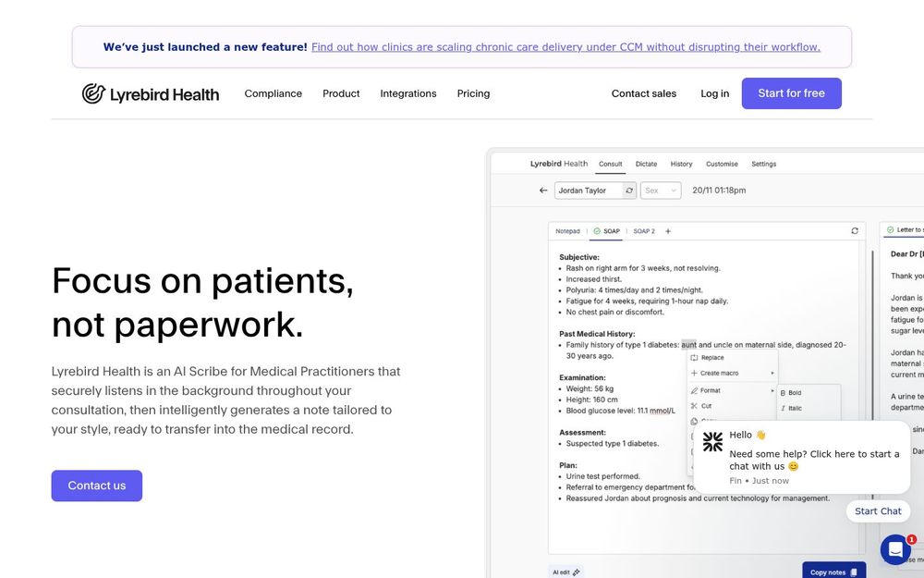Open the chronic care CCM announcement link

565,47
